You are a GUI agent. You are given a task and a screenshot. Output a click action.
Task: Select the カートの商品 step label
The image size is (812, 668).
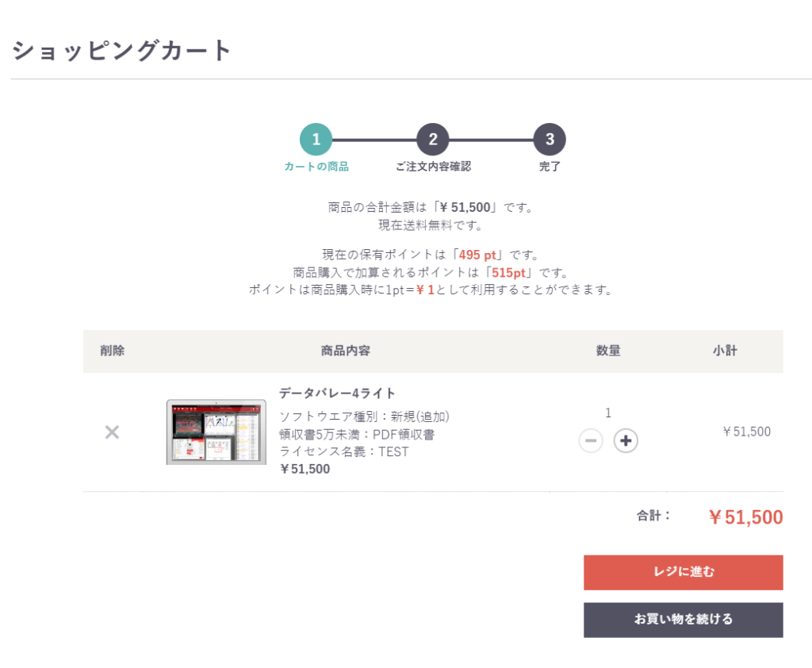pos(316,167)
